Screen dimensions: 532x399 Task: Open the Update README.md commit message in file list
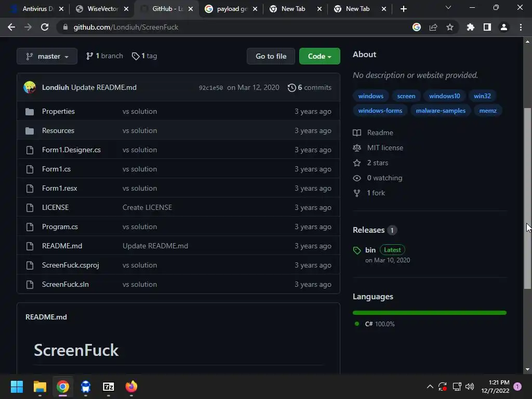coord(155,246)
